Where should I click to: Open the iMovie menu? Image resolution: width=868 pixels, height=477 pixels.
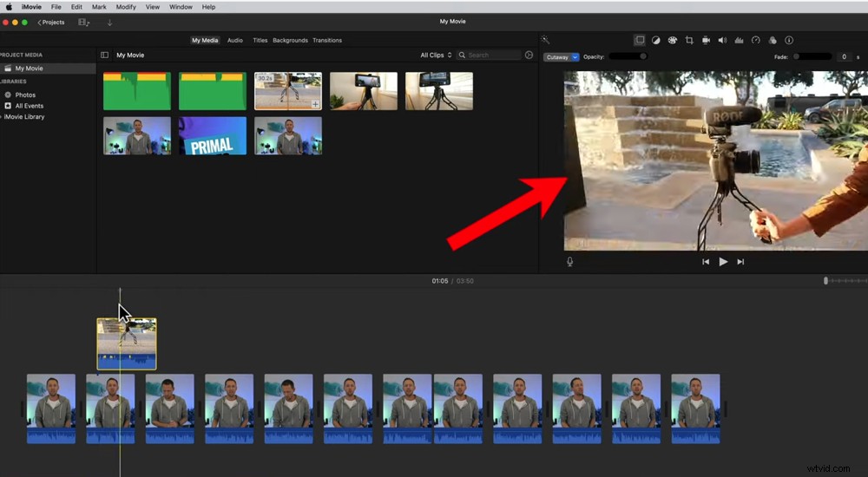[31, 7]
